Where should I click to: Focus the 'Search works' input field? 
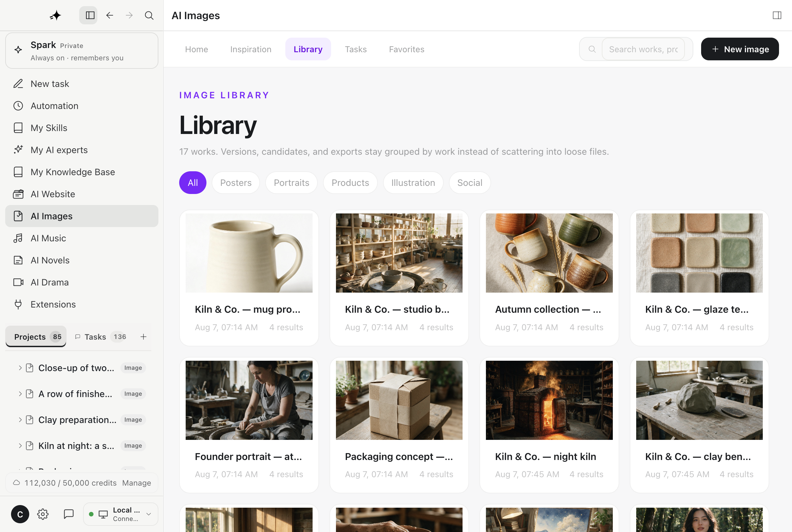click(643, 49)
